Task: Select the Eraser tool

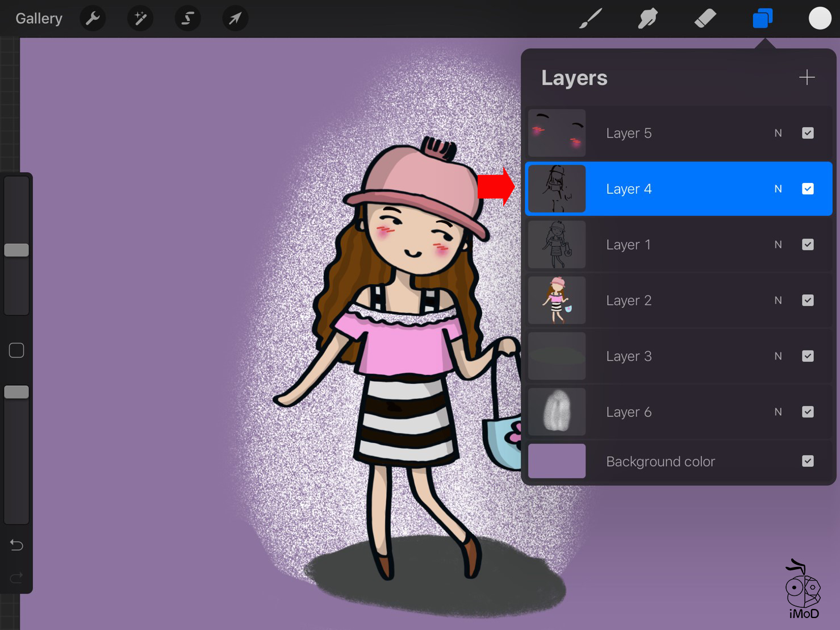Action: [x=705, y=19]
